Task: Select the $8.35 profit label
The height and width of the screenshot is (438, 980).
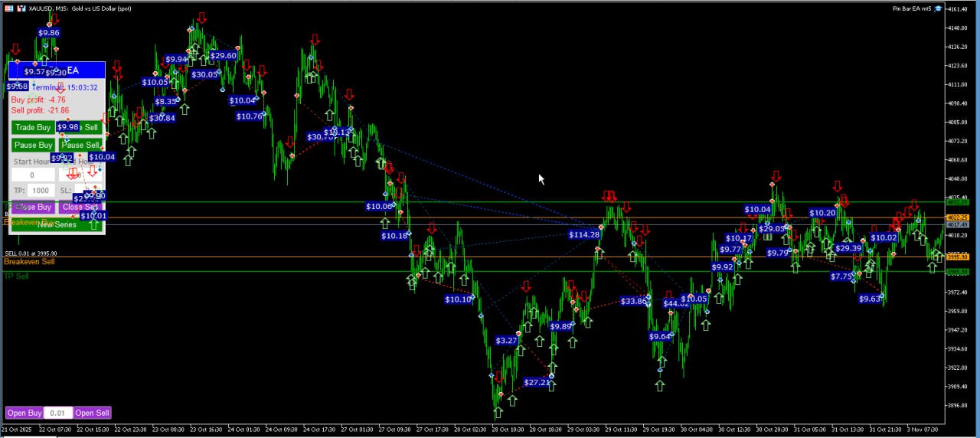Action: (x=166, y=101)
